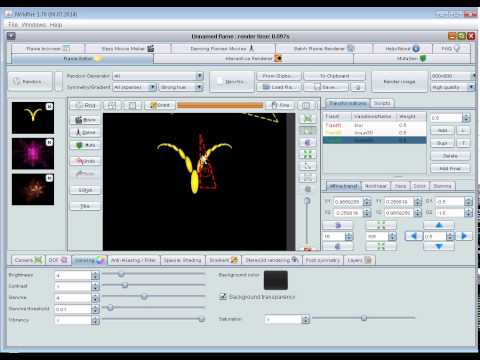Switch to the Transformations tab
The image size is (480, 360).
point(347,103)
